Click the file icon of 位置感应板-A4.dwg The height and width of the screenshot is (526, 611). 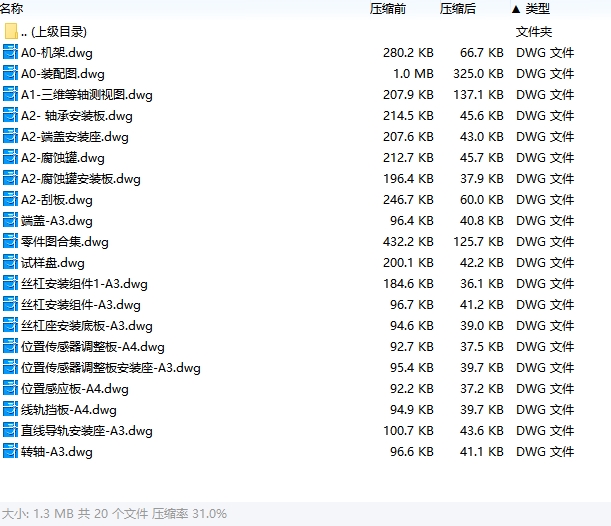click(x=10, y=389)
